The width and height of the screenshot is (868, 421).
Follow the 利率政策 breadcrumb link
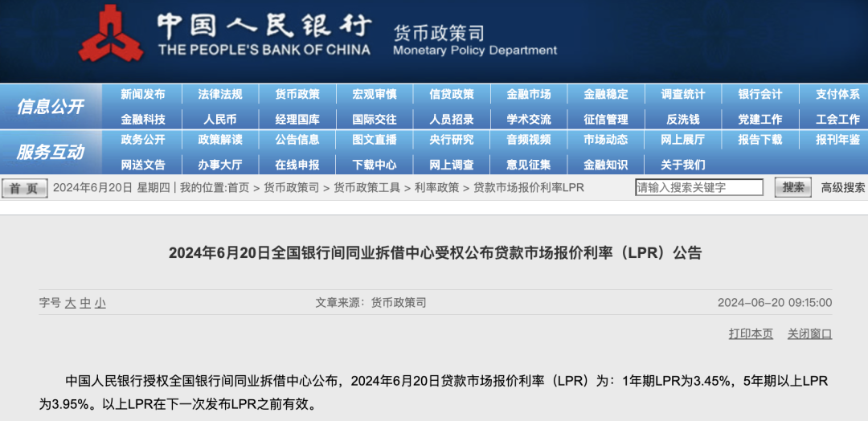coord(436,187)
